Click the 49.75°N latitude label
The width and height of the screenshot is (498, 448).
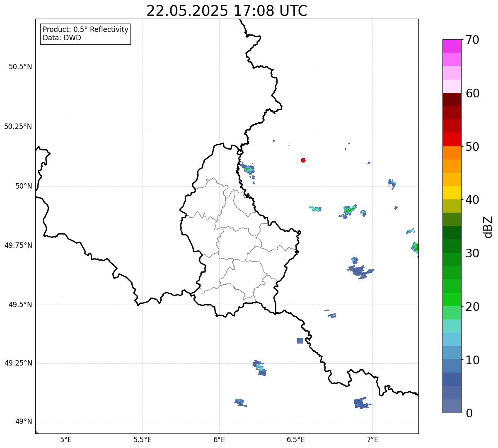click(18, 245)
